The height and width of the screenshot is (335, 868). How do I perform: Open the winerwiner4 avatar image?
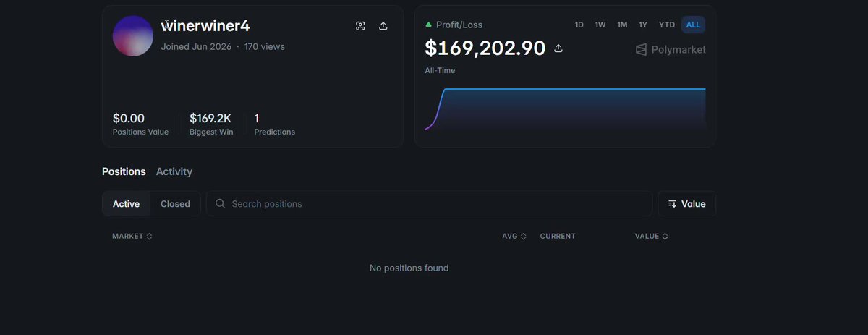(x=133, y=36)
